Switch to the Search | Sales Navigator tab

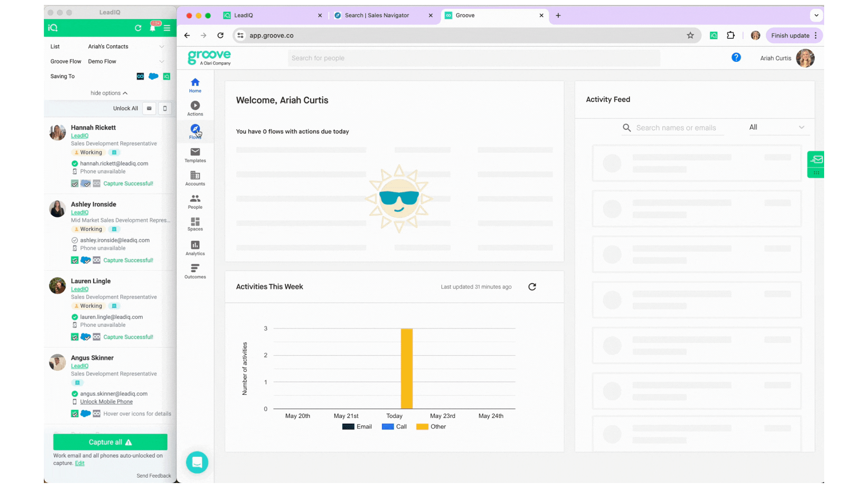(383, 15)
